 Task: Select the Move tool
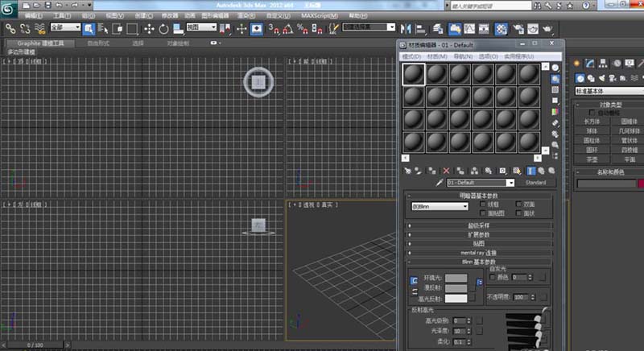click(149, 29)
